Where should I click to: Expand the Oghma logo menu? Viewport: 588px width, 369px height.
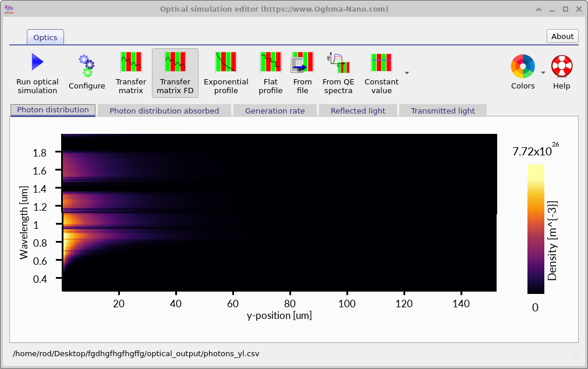point(8,9)
